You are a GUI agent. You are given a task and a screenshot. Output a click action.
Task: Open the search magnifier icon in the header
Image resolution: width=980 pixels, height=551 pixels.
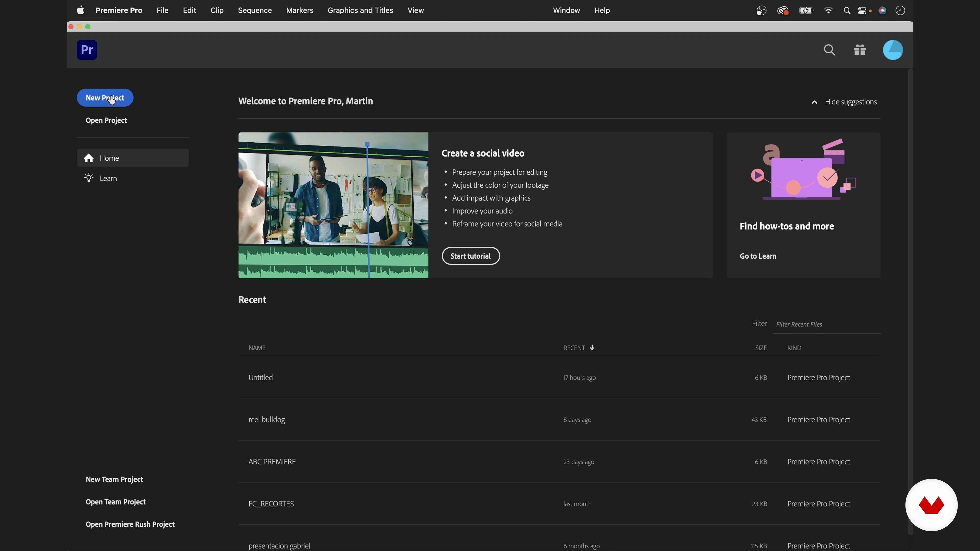click(x=829, y=50)
